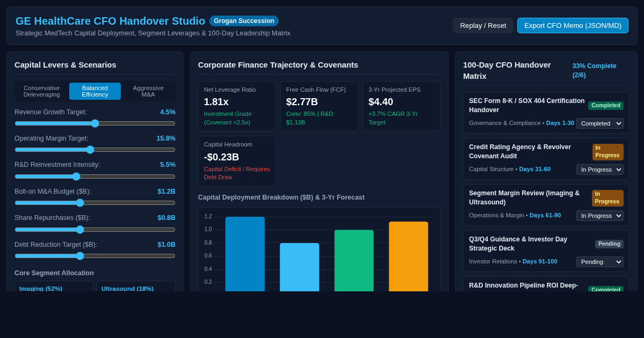Click 'Capital Deficit / Requires Debt Draw' text
Image resolution: width=644 pixels, height=338 pixels.
pyautogui.click(x=237, y=173)
